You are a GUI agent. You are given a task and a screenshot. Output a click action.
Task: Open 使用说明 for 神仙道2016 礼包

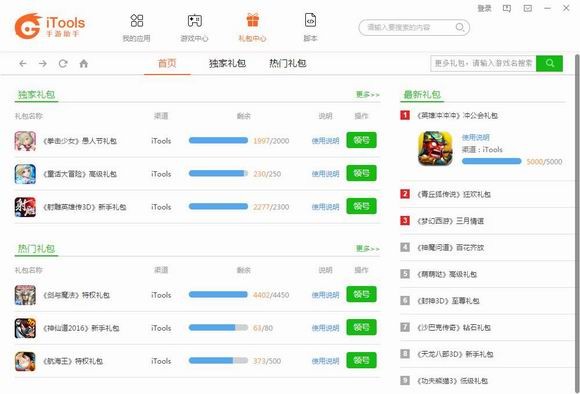click(x=326, y=328)
